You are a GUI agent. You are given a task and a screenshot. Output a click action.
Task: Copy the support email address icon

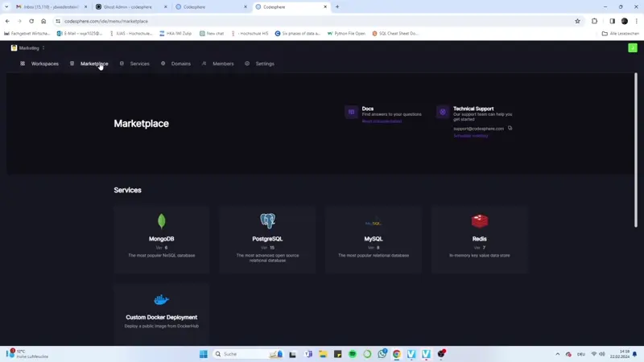(x=510, y=128)
